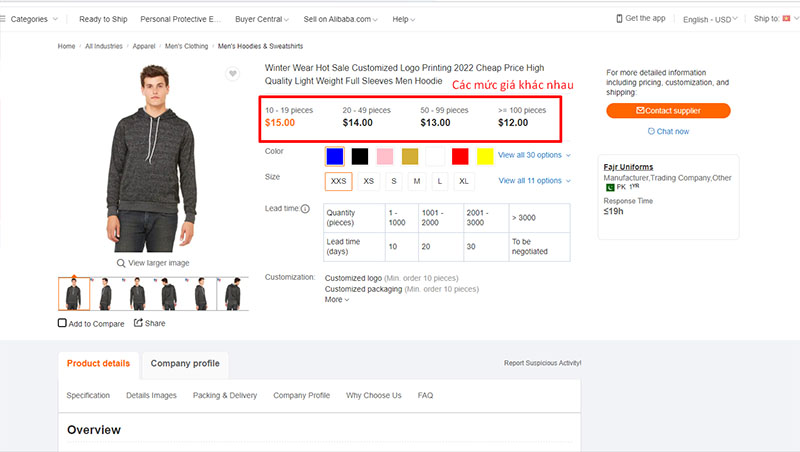Expand View all 11 size options
The height and width of the screenshot is (452, 800).
coord(534,181)
